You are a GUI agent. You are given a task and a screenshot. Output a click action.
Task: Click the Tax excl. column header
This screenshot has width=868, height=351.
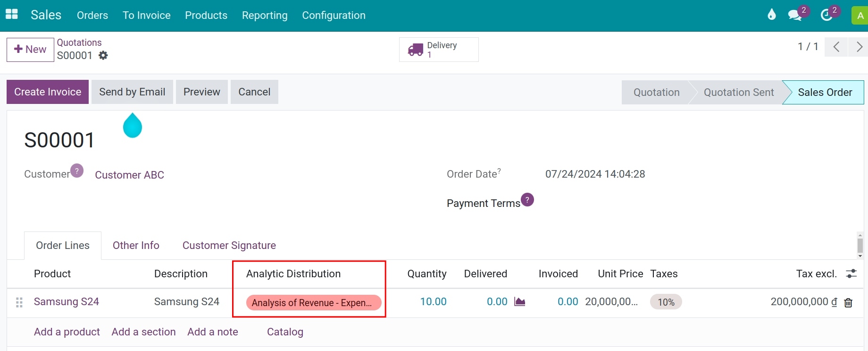pyautogui.click(x=817, y=274)
